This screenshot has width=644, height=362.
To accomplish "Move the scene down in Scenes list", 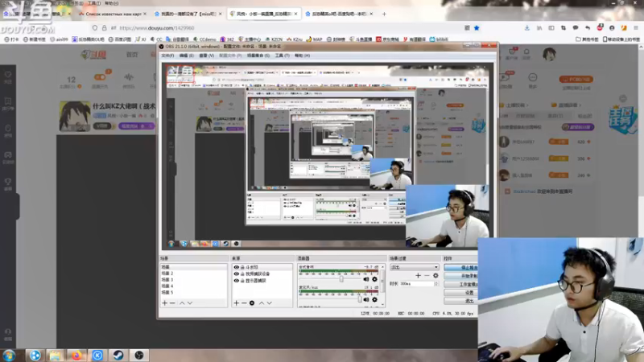I will (x=190, y=303).
